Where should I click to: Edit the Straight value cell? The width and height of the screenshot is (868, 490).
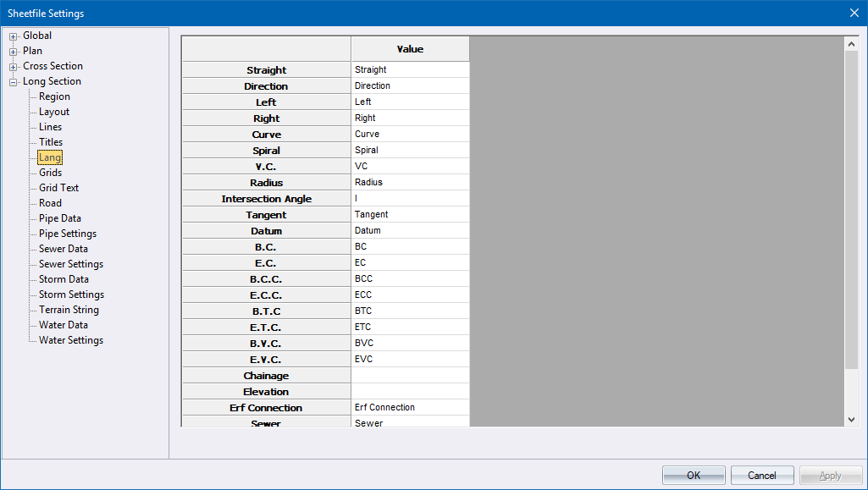pyautogui.click(x=410, y=70)
